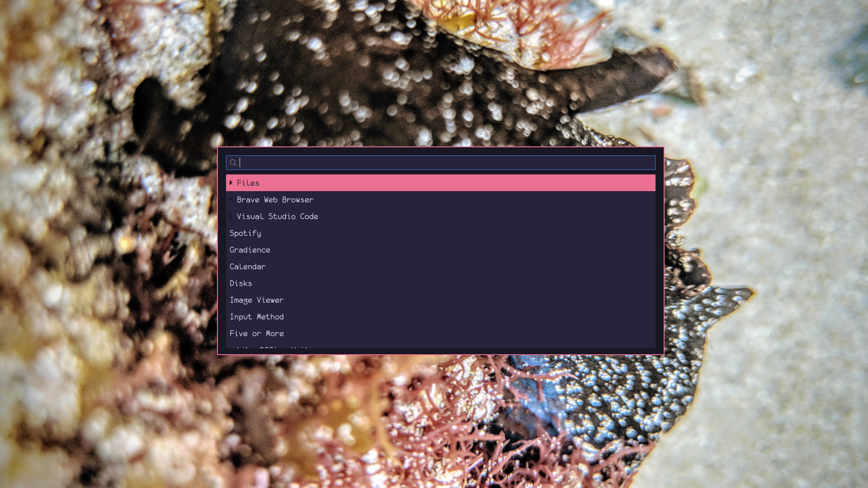Launch the Five or More game
Image resolution: width=868 pixels, height=488 pixels.
point(257,333)
